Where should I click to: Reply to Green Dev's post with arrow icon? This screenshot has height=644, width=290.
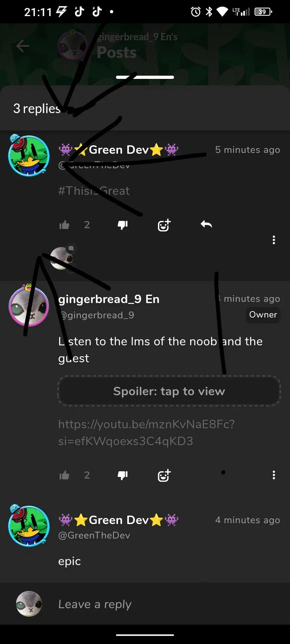pos(206,224)
